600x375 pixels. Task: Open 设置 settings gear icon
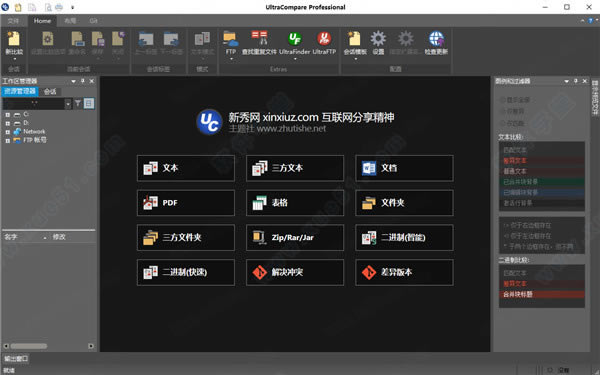pyautogui.click(x=378, y=39)
